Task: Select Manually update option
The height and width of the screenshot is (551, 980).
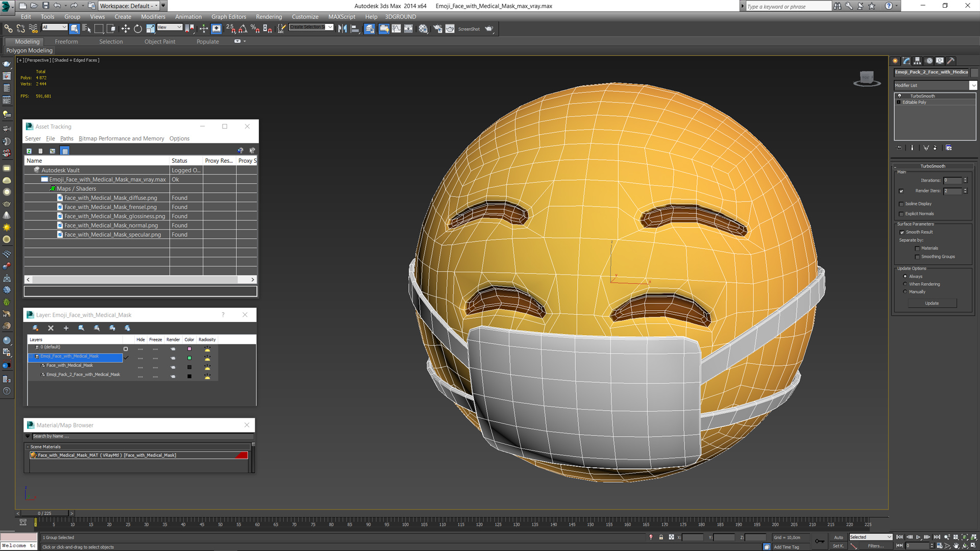Action: pyautogui.click(x=905, y=292)
